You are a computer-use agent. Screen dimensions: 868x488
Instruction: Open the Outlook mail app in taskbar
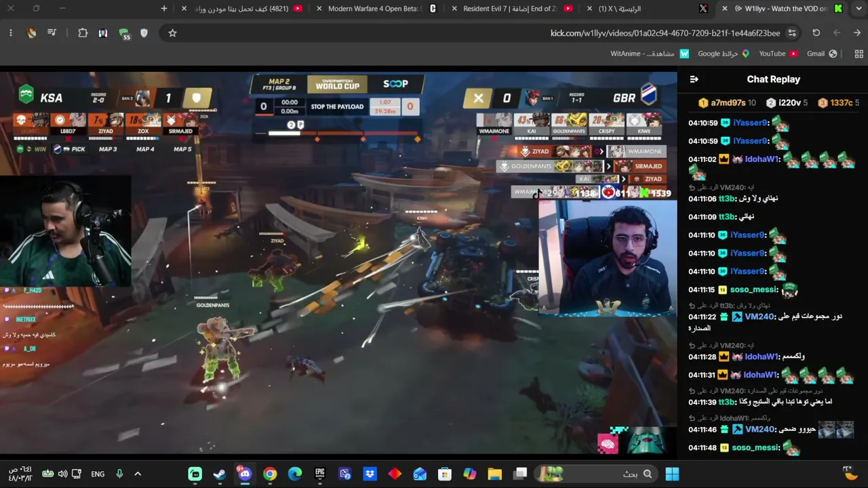(420, 474)
